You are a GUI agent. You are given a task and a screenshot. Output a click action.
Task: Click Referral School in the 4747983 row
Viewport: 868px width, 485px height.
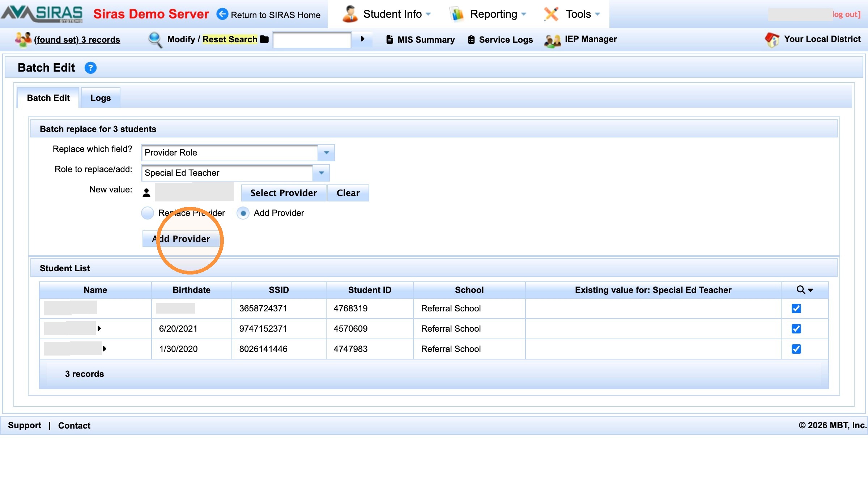click(451, 349)
